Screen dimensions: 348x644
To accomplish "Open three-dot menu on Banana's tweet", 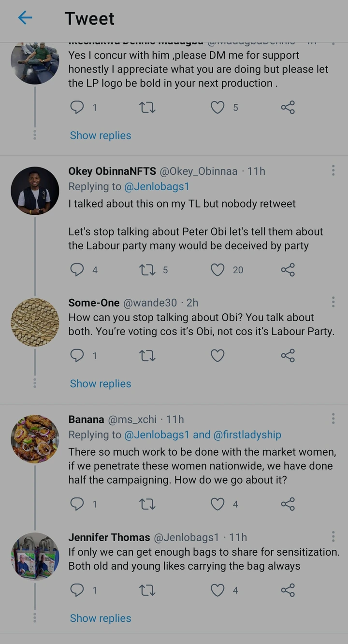I will 333,419.
